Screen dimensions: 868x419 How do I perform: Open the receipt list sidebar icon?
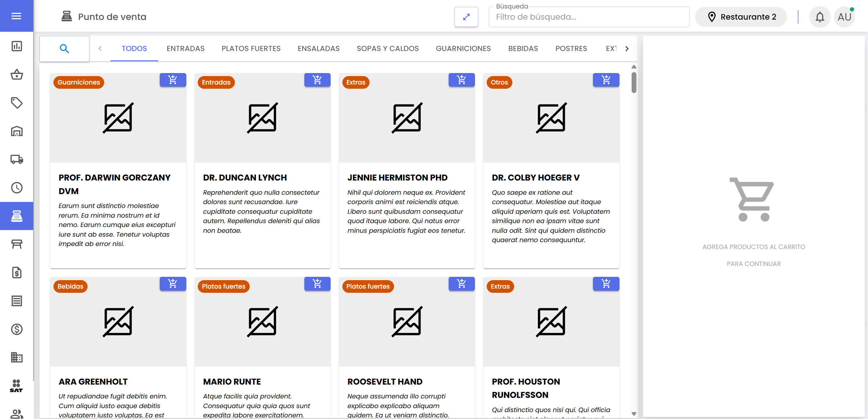[17, 301]
